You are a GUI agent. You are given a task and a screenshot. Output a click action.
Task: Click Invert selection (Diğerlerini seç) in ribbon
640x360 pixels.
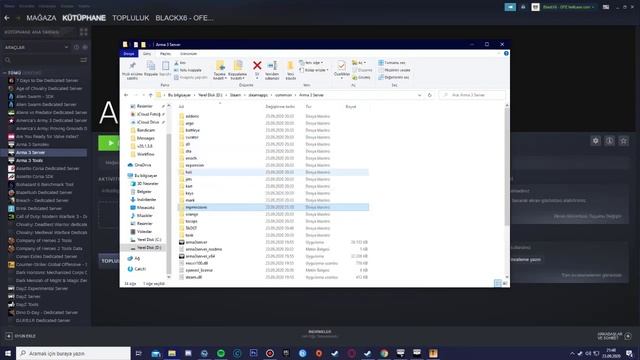393,77
